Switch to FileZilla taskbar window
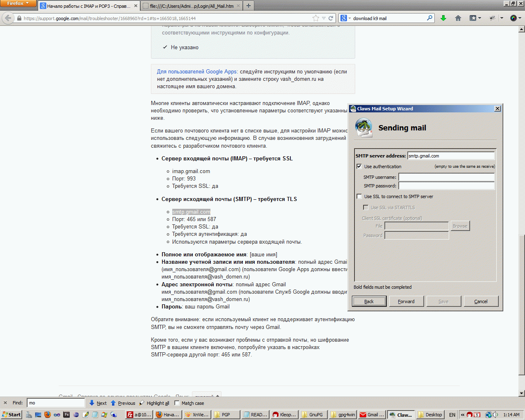 [x=139, y=415]
